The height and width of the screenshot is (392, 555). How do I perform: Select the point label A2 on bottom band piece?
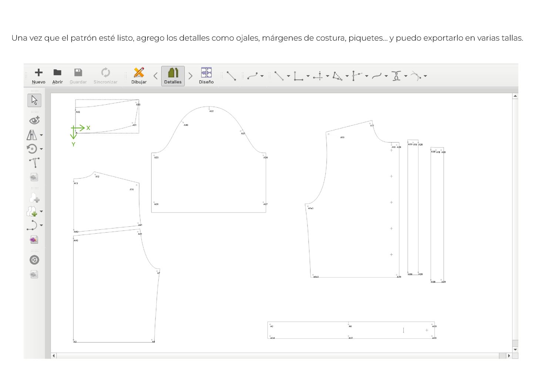(272, 326)
